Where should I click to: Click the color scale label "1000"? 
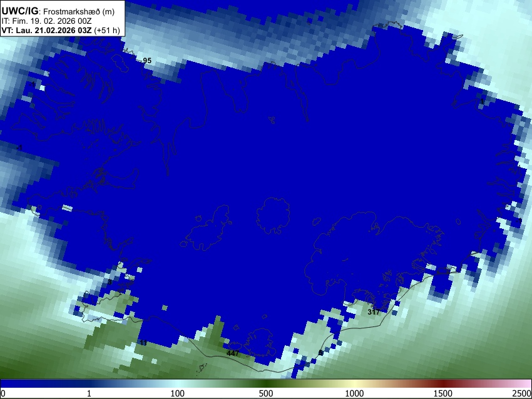pos(354,393)
